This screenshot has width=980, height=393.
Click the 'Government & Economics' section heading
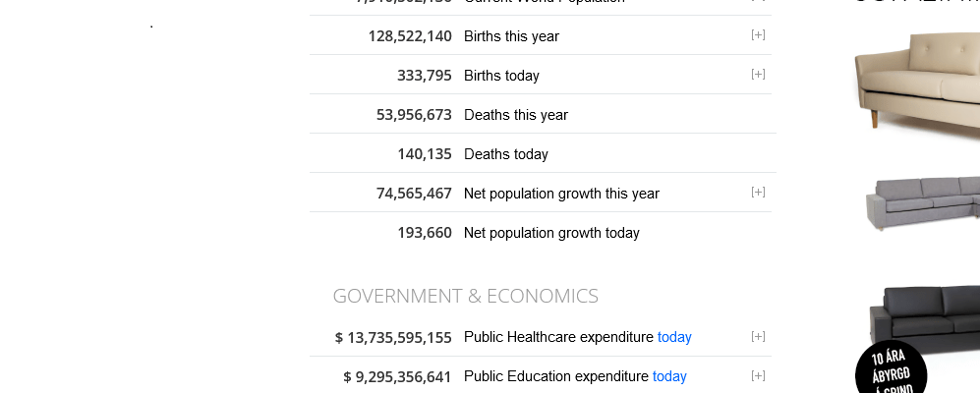pyautogui.click(x=465, y=296)
